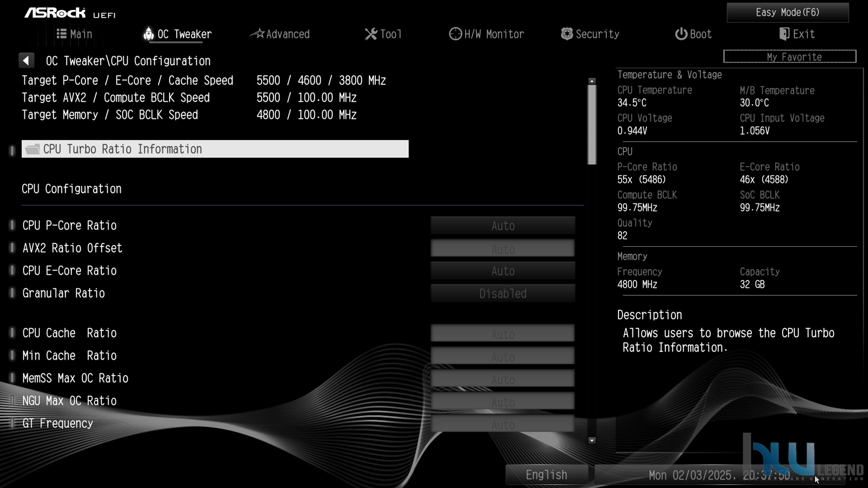Open CPU Cache Ratio value field
Image resolution: width=868 pixels, height=488 pixels.
point(503,334)
